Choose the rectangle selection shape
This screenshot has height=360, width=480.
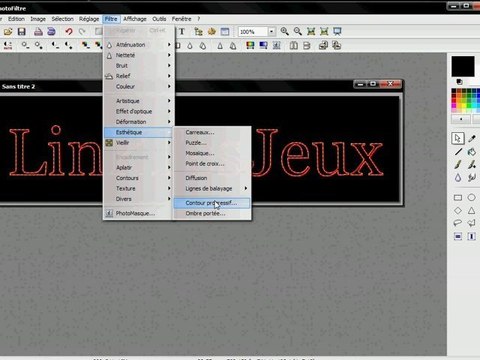[458, 198]
